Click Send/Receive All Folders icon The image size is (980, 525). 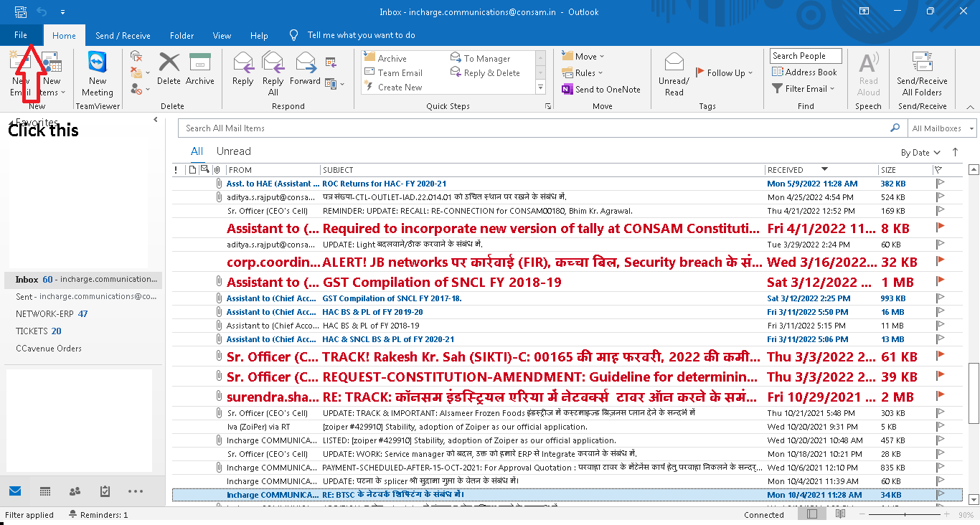tap(922, 62)
